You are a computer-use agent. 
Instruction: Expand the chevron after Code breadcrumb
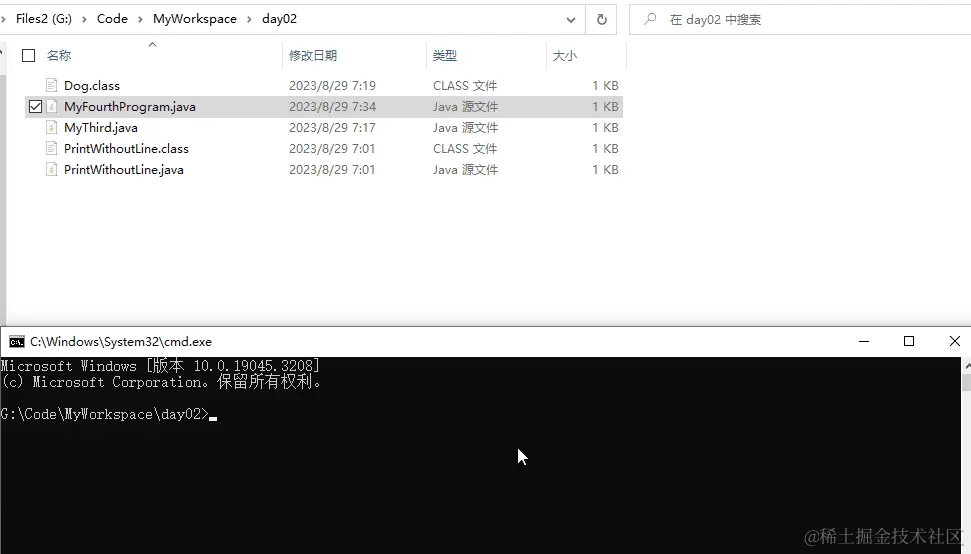click(140, 19)
